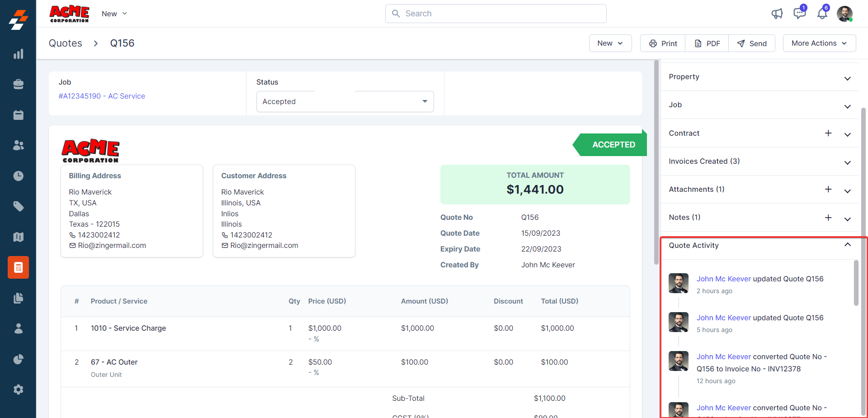Open the New dropdown beside the logo
Screen dimensions: 868x418
(x=114, y=14)
